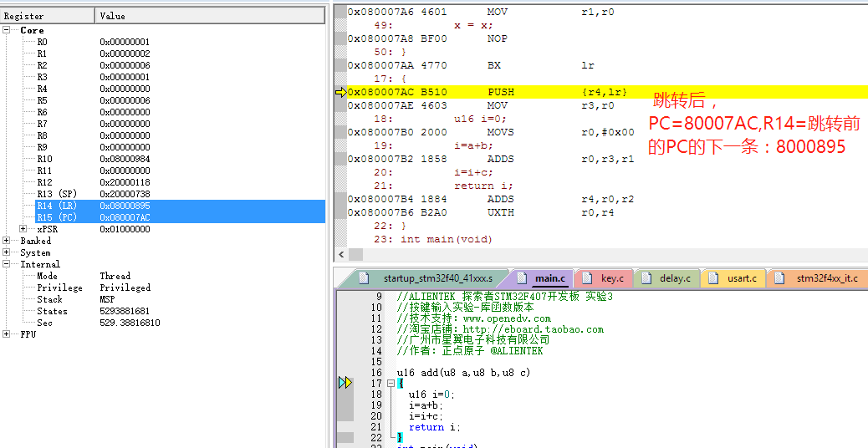Click the file icon on usart.c tab
Image resolution: width=868 pixels, height=448 pixels.
coord(713,277)
